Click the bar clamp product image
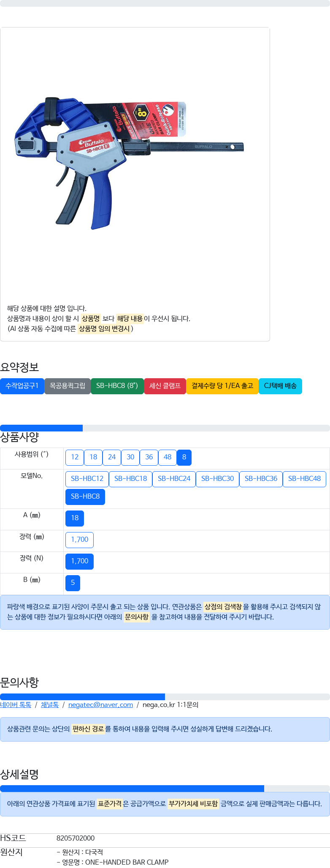The width and height of the screenshot is (330, 868). coord(129,163)
